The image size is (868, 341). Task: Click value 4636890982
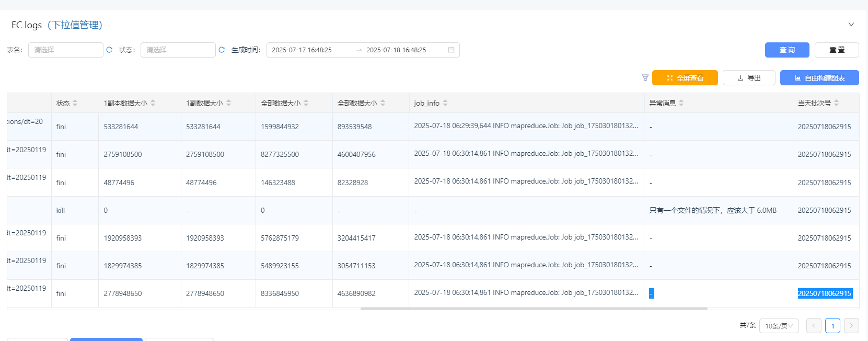tap(356, 293)
